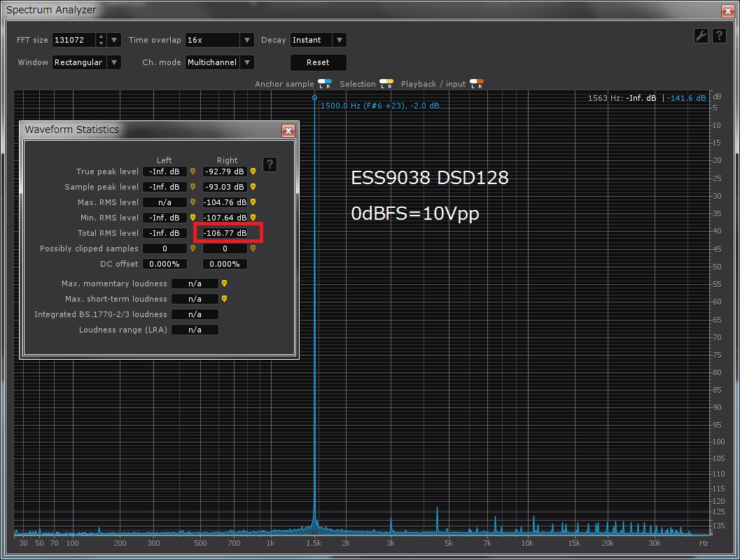The height and width of the screenshot is (560, 740).
Task: Click the -141.6 dB readout value
Action: point(687,98)
